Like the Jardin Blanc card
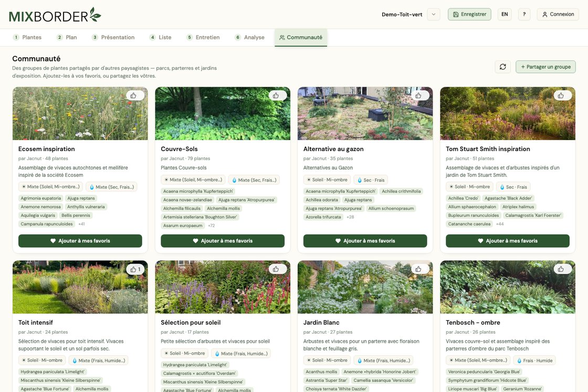The image size is (588, 392). pos(420,269)
